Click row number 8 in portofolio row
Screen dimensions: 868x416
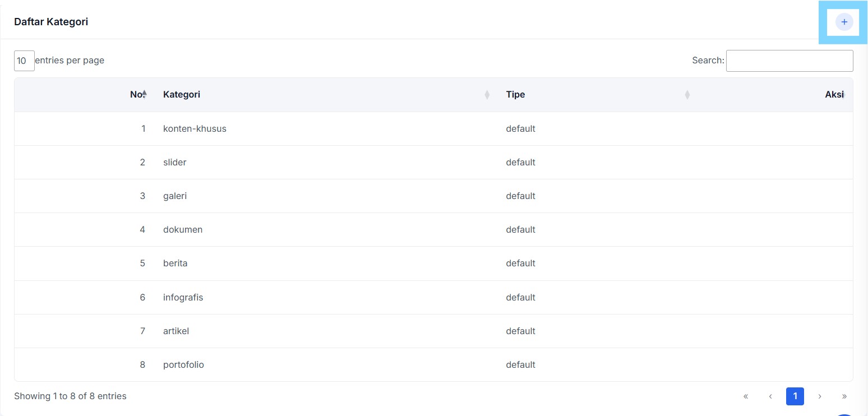(x=142, y=364)
